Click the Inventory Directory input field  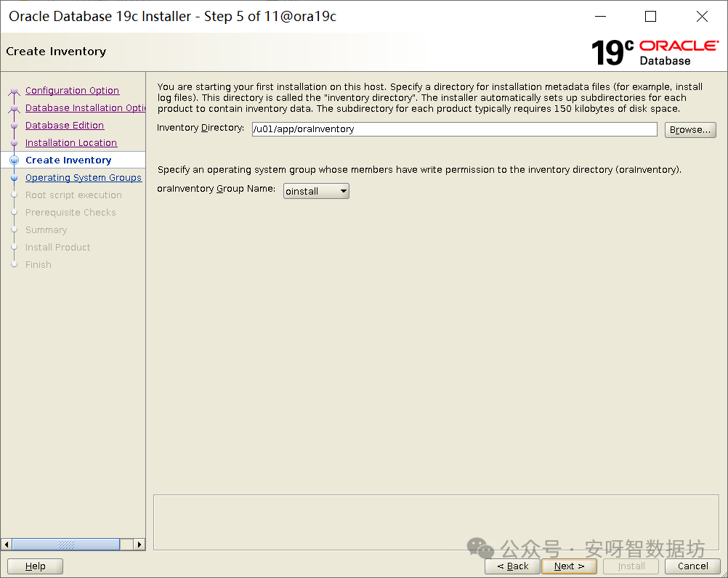(x=455, y=129)
